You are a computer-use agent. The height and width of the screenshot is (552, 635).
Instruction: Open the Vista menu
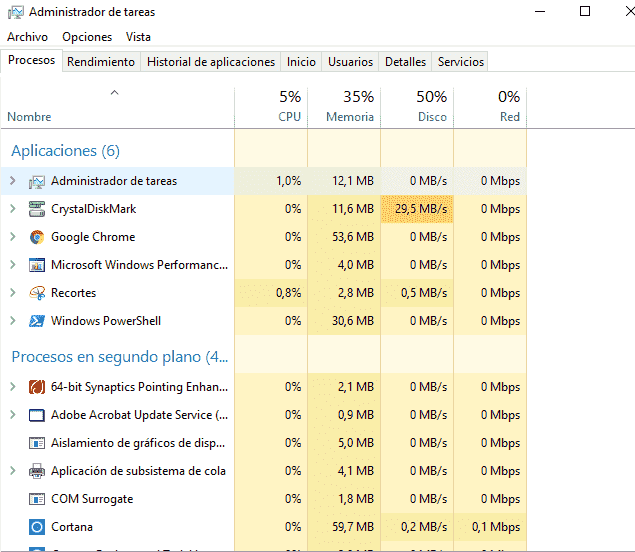138,37
